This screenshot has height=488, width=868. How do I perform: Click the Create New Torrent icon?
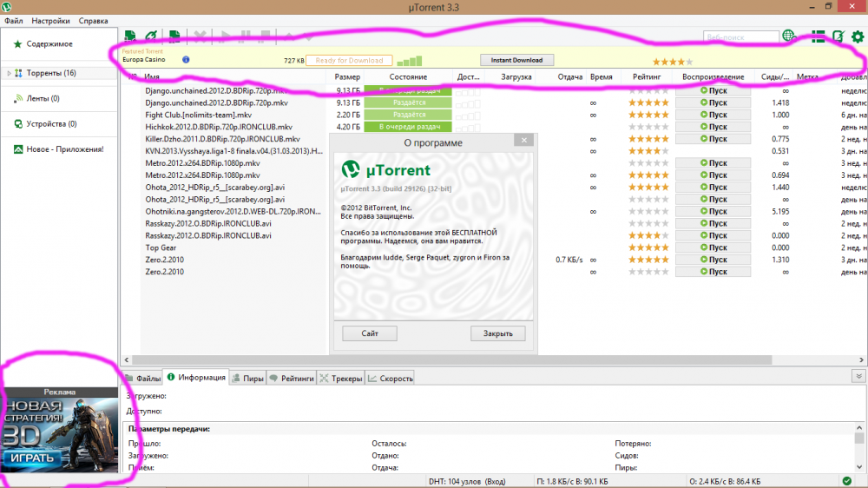tap(174, 36)
